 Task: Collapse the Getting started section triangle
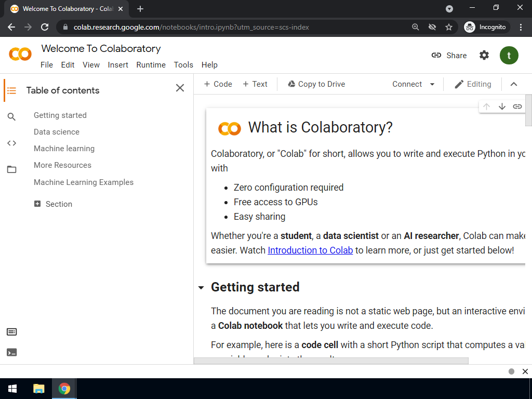click(x=201, y=288)
